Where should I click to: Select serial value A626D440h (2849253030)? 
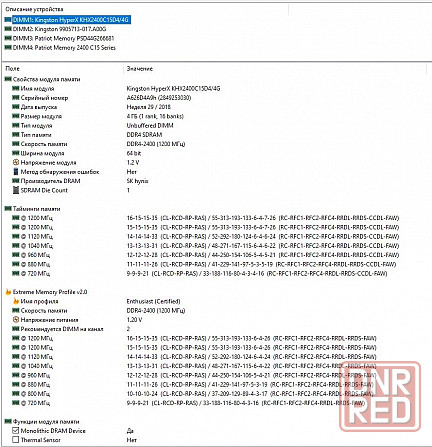pyautogui.click(x=159, y=98)
